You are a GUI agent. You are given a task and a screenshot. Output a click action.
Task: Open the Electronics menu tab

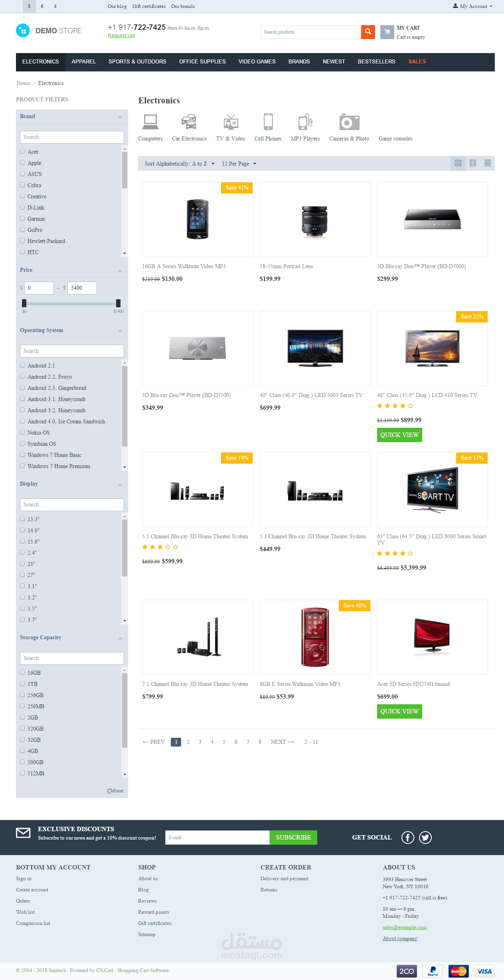pos(41,62)
